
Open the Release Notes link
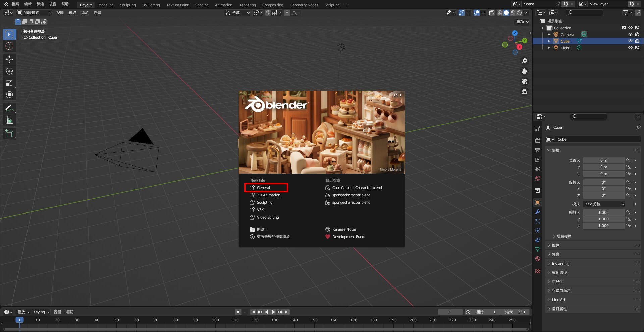tap(344, 229)
